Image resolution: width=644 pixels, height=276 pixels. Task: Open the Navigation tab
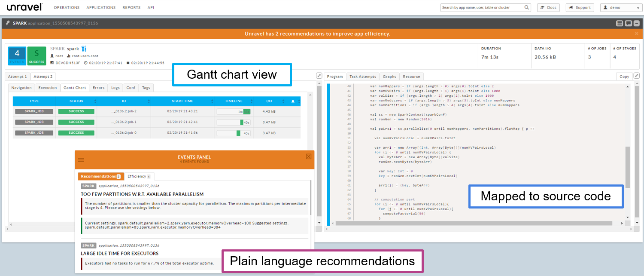[x=21, y=88]
